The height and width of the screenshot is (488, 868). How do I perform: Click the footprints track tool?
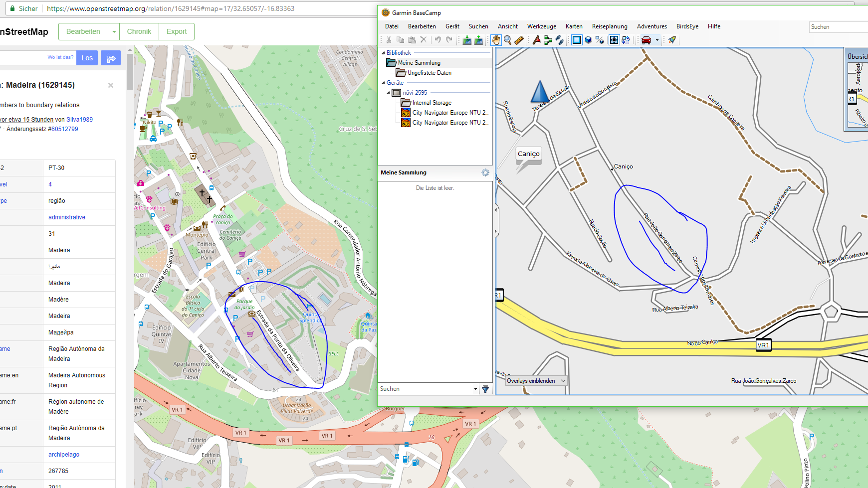click(559, 40)
